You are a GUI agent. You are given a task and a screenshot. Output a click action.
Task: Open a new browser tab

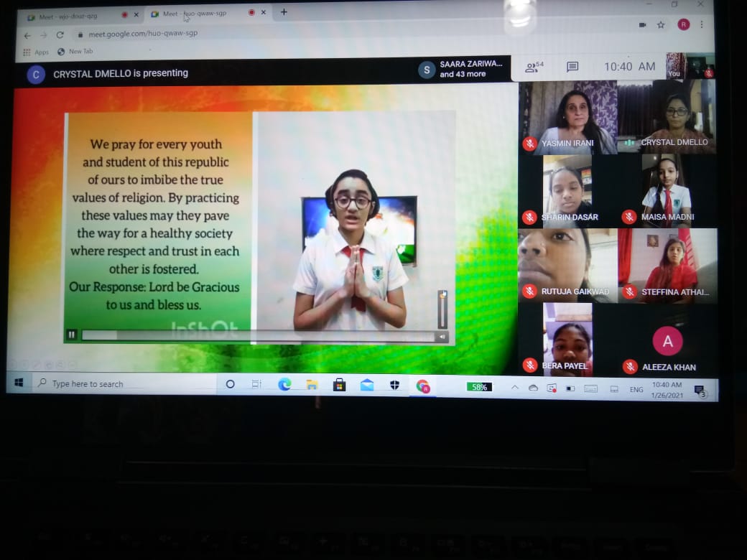point(284,12)
